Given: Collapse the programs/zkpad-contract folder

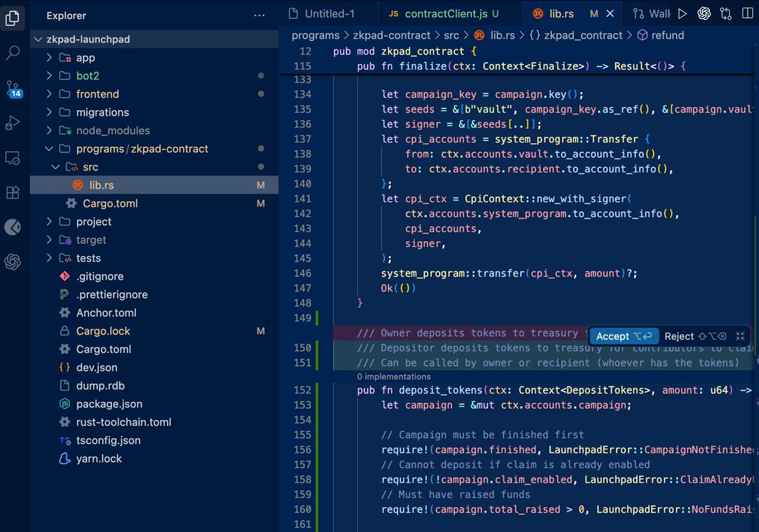Looking at the screenshot, I should (154, 149).
